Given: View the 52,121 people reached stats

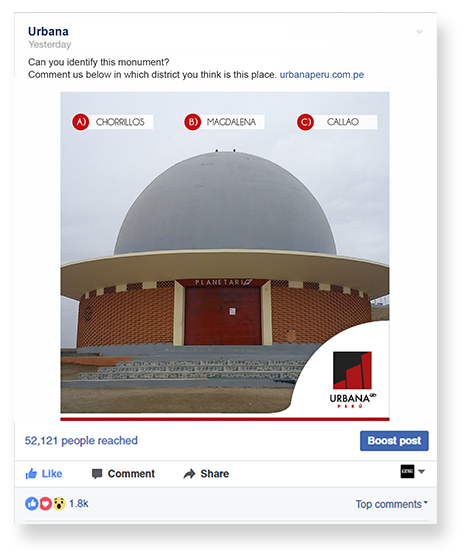Looking at the screenshot, I should click(x=81, y=441).
